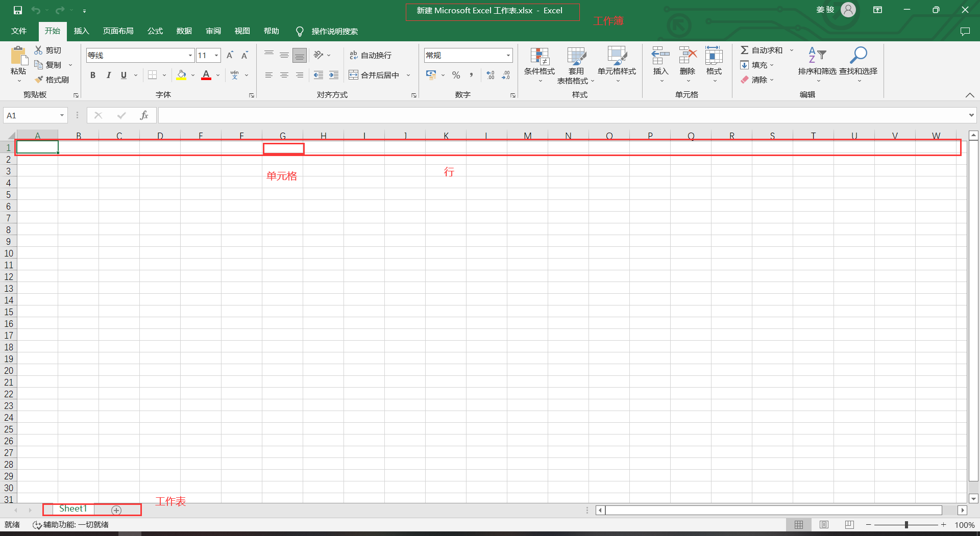This screenshot has height=536, width=980.
Task: Open the 视图 ribbon tab
Action: 242,31
